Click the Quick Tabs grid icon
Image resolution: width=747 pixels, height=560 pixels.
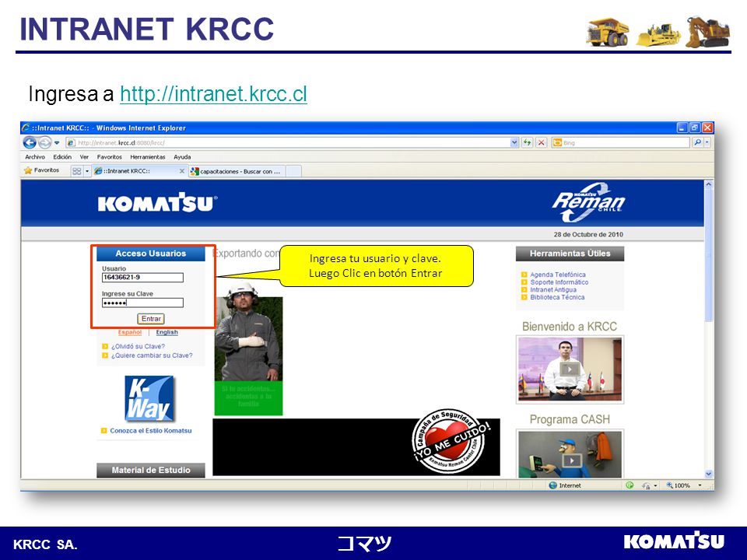[77, 171]
